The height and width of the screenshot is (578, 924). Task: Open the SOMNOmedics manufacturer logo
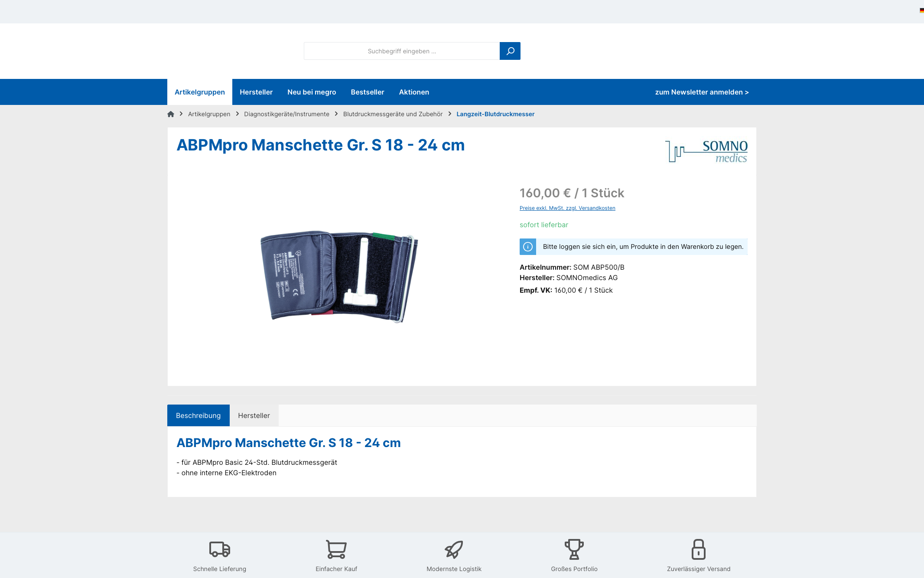tap(706, 151)
